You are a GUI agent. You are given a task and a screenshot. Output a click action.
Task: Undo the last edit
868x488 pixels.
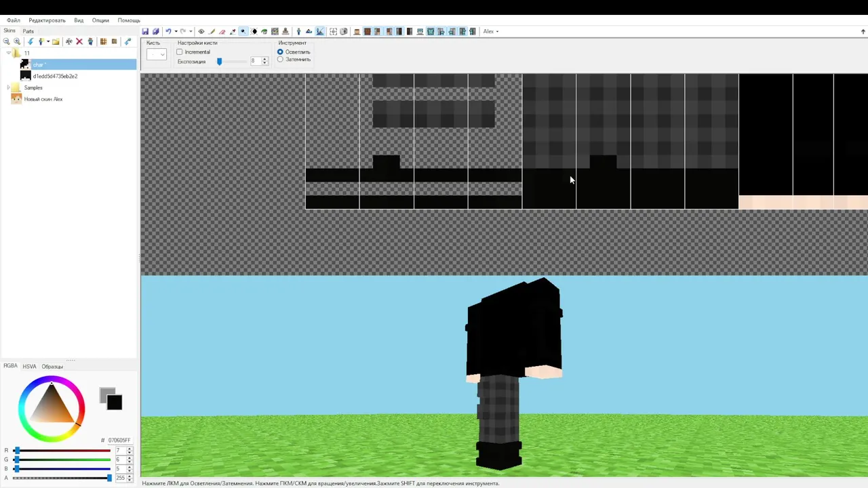tap(168, 31)
